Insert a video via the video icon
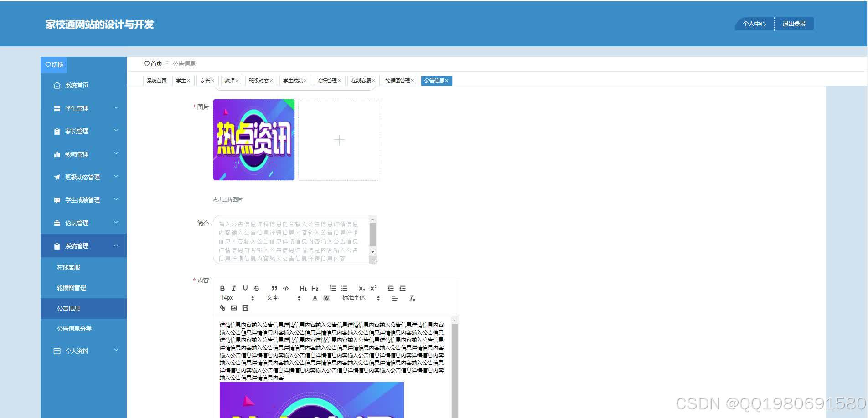 pos(245,308)
